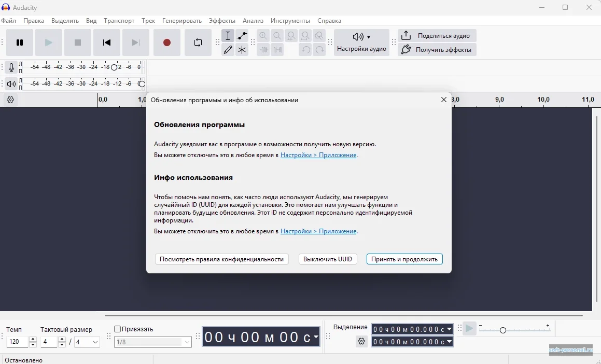Click the Skip to Start button
601x364 pixels.
pos(107,43)
